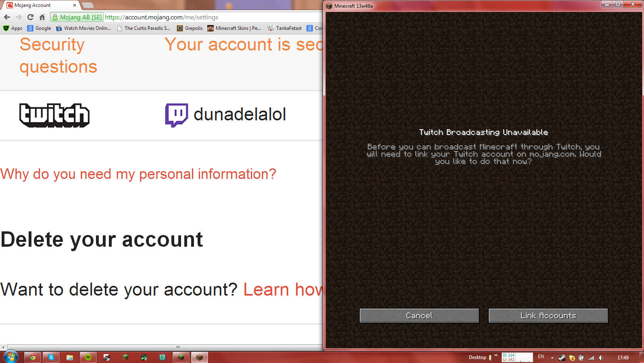
Task: Click the Minecraft 13w48a window title bar icon
Action: pyautogui.click(x=329, y=6)
